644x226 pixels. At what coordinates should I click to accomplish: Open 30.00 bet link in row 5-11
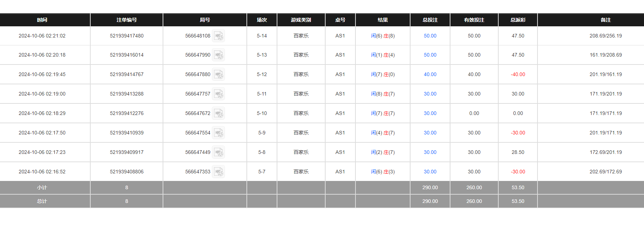[x=430, y=94]
